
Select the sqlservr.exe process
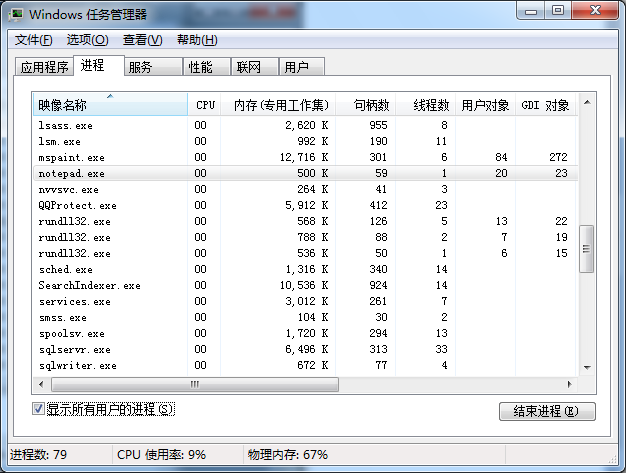305,349
